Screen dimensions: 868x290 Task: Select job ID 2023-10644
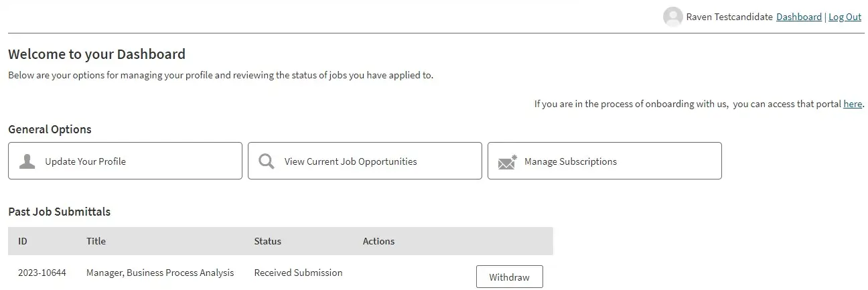click(x=42, y=273)
